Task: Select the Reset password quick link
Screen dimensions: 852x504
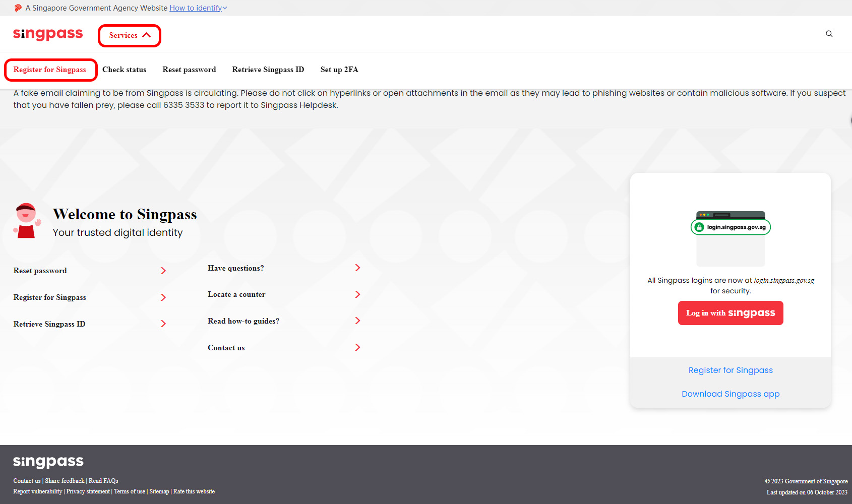Action: click(40, 271)
